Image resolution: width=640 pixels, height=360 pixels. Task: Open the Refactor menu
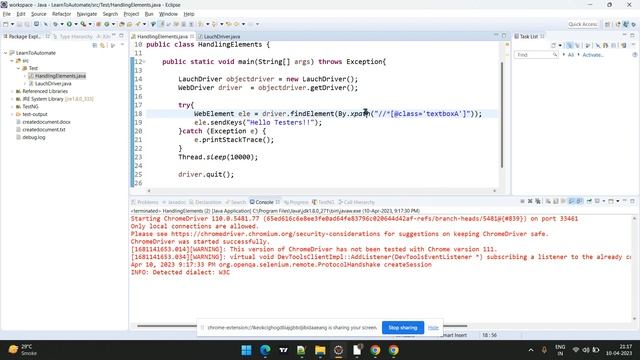[62, 14]
